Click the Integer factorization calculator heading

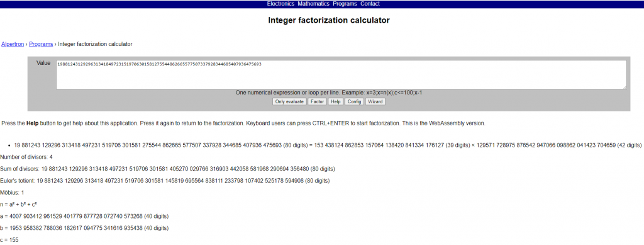pyautogui.click(x=329, y=20)
